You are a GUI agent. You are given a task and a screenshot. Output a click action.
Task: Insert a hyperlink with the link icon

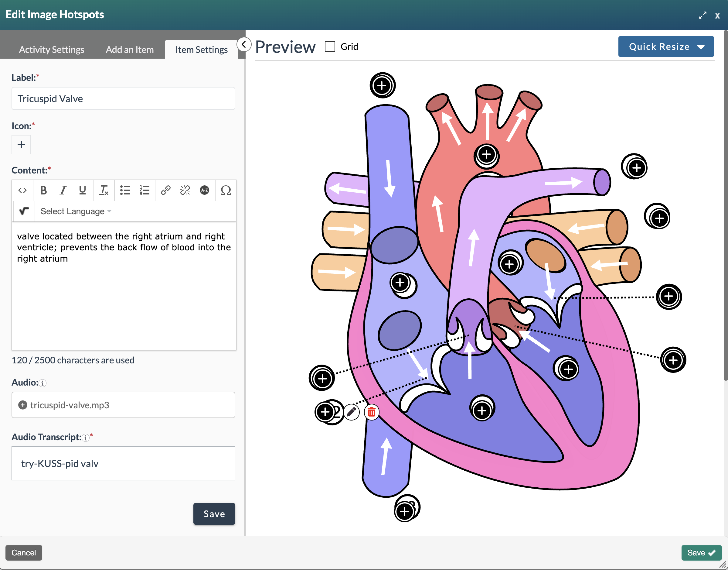165,190
